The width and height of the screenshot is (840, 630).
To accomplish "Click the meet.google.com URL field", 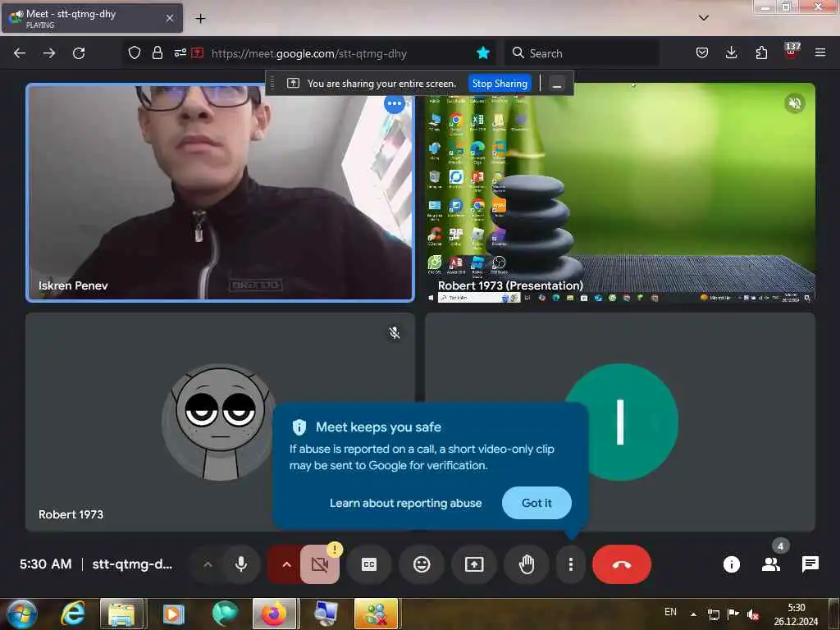I will 309,53.
